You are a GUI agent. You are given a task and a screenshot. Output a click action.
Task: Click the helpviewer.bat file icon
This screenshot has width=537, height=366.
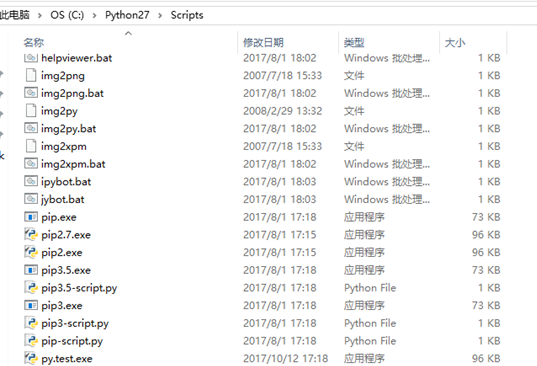pos(31,58)
